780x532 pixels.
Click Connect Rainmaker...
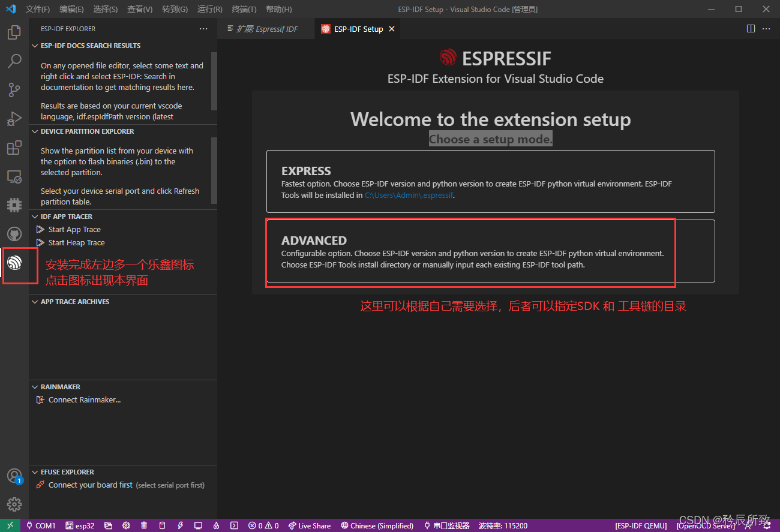[x=85, y=400]
